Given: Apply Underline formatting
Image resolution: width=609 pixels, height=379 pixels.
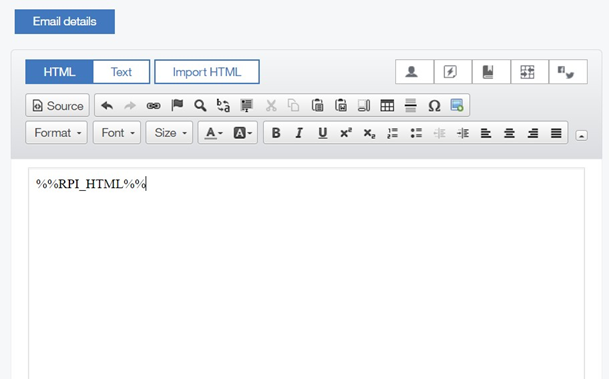Looking at the screenshot, I should (x=322, y=133).
